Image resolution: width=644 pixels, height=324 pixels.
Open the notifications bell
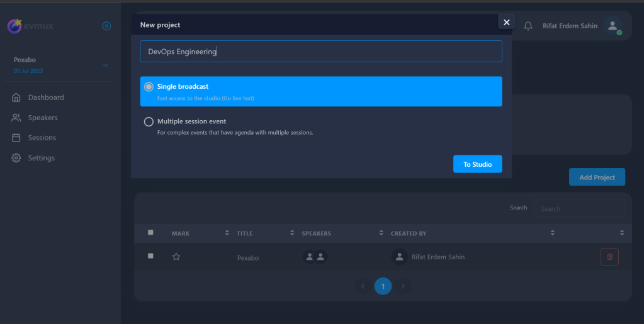coord(528,26)
